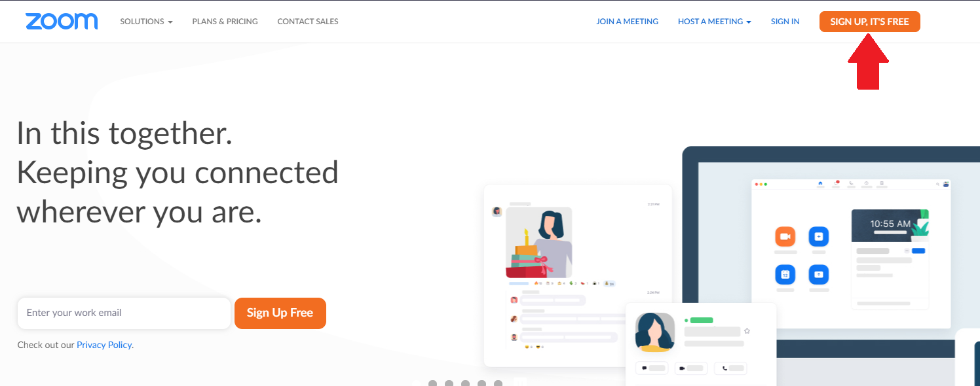Click the star icon on the contact card
The width and height of the screenshot is (980, 386).
747,331
